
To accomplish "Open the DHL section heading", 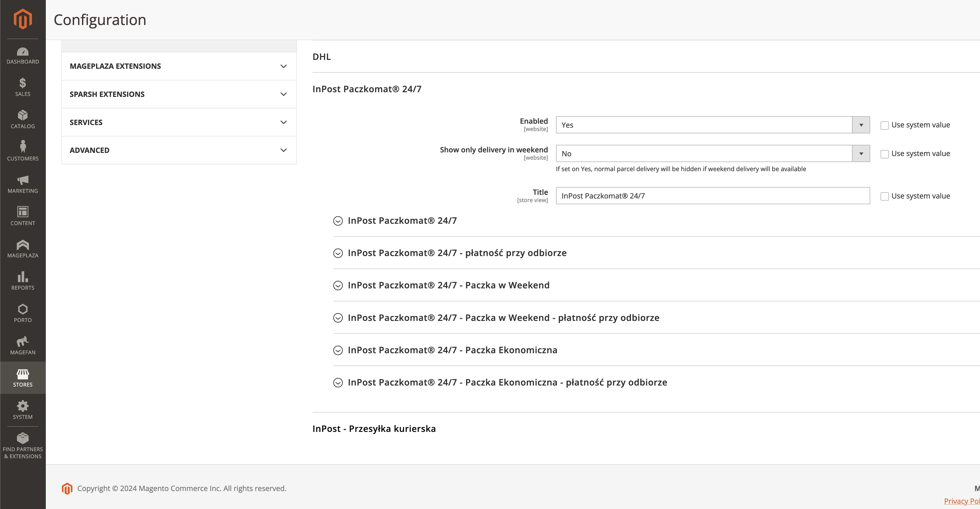I will pyautogui.click(x=321, y=57).
